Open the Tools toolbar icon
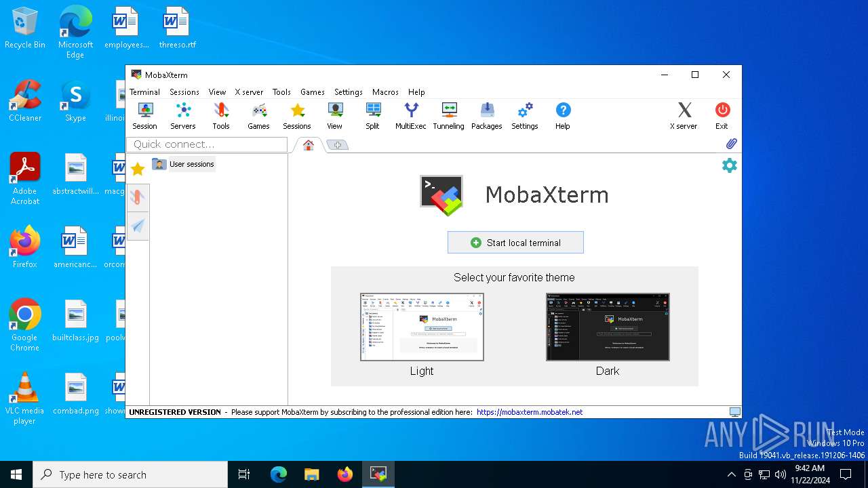The height and width of the screenshot is (488, 868). [x=221, y=116]
